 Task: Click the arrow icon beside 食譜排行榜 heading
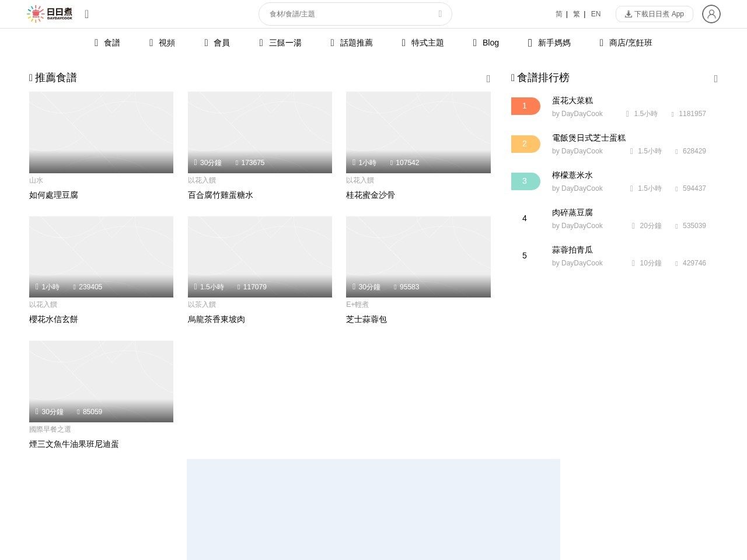pyautogui.click(x=715, y=79)
